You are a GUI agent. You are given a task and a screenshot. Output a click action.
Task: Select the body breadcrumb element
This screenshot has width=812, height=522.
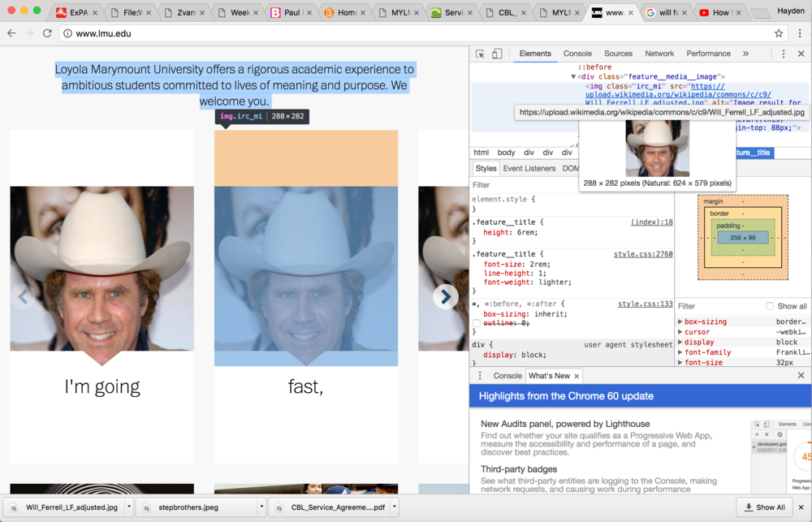[x=506, y=153]
